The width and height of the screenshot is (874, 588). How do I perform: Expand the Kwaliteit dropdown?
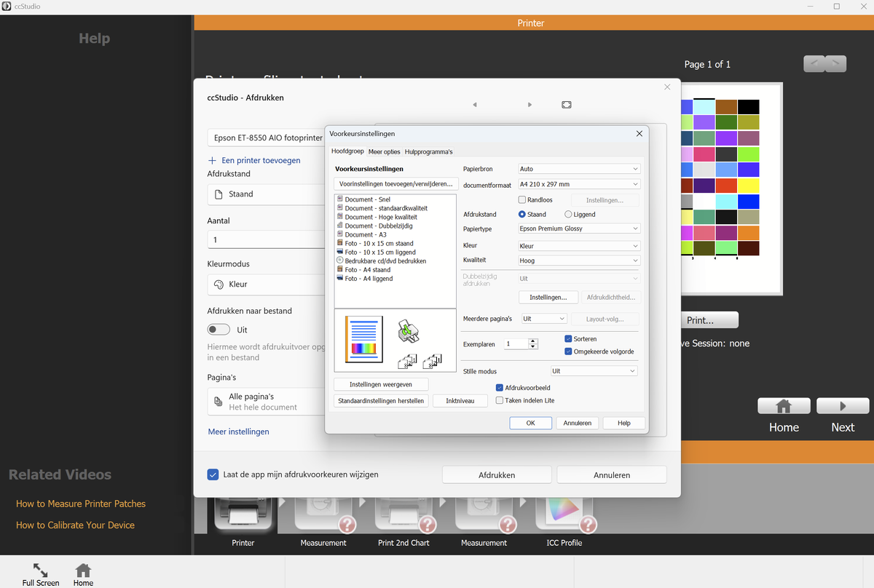click(578, 261)
